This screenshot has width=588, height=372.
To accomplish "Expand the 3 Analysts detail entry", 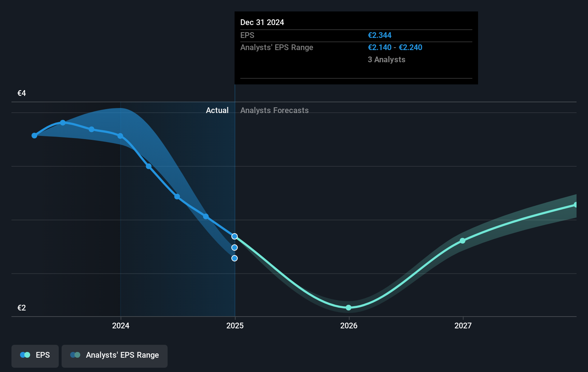I will tap(386, 60).
